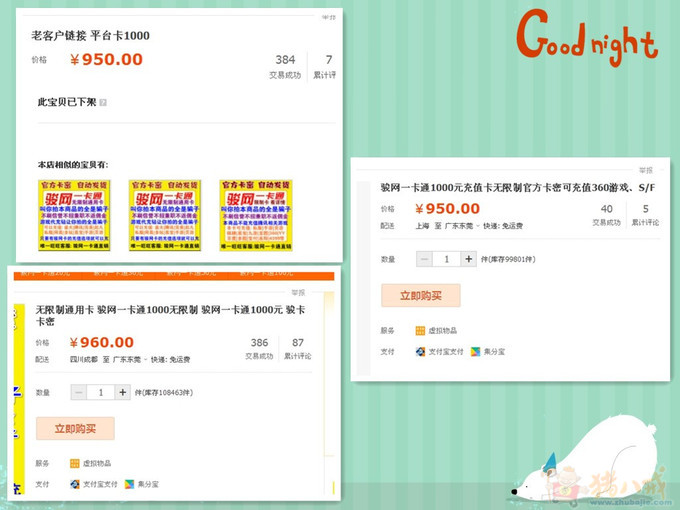
Task: Increase quantity with plus in ¥960 listing
Action: coord(122,393)
